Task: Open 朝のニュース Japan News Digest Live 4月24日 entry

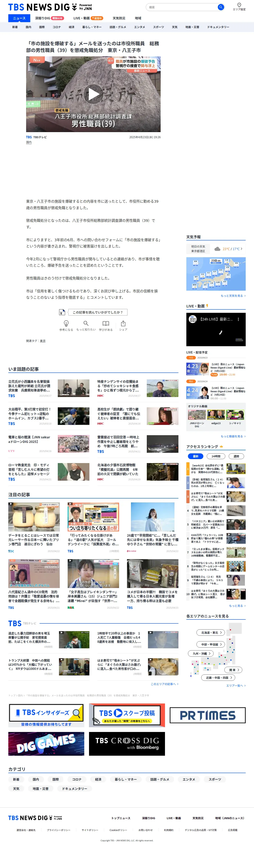Action: tap(216, 393)
